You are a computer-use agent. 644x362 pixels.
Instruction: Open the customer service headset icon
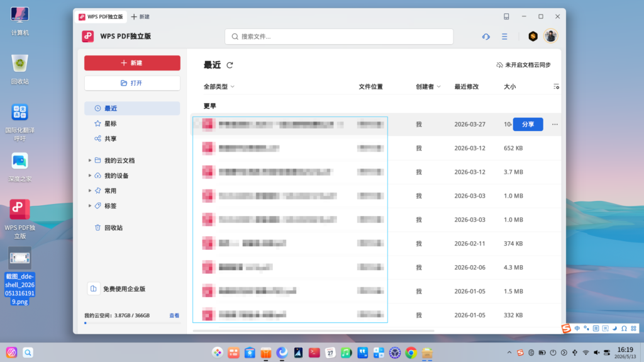click(486, 37)
